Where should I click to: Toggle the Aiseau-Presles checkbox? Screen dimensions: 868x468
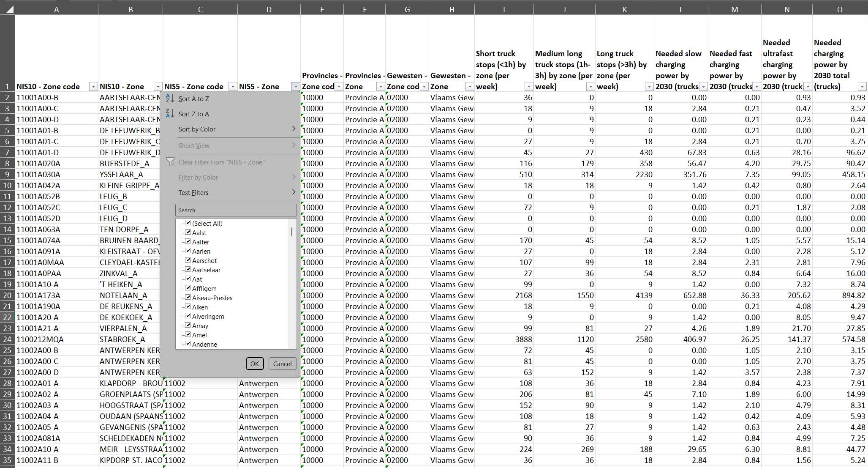pos(188,297)
